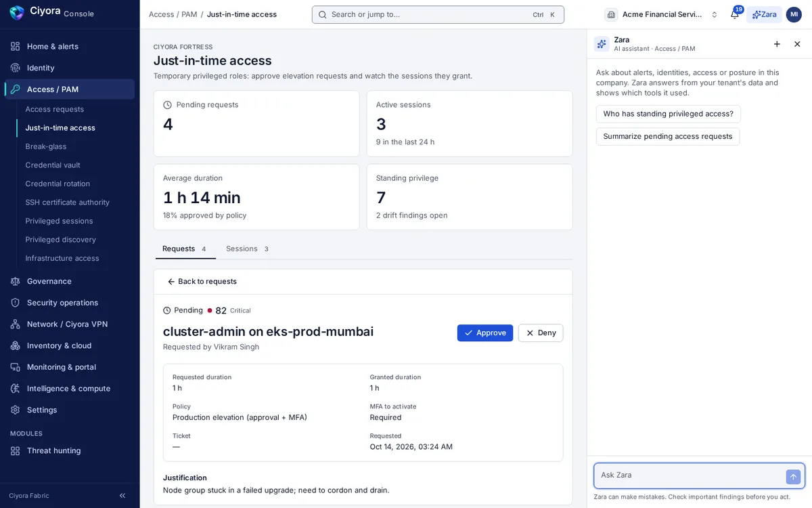Viewport: 812px width, 508px height.
Task: Open Settings gear section
Action: (x=70, y=410)
